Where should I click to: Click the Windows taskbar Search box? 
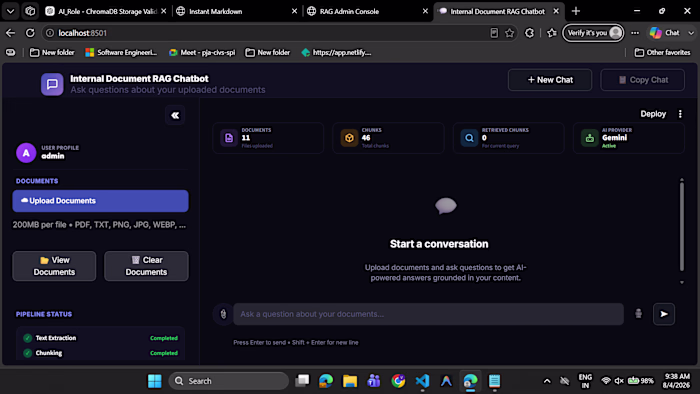click(229, 381)
